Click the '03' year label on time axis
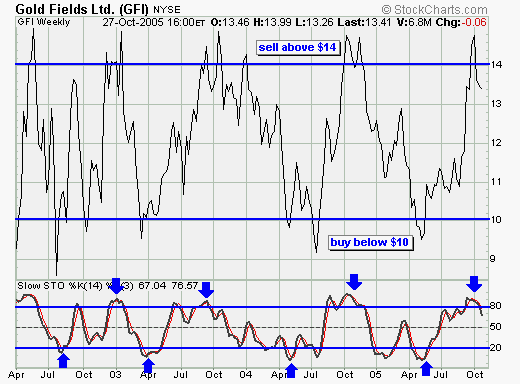The image size is (520, 384). [115, 375]
